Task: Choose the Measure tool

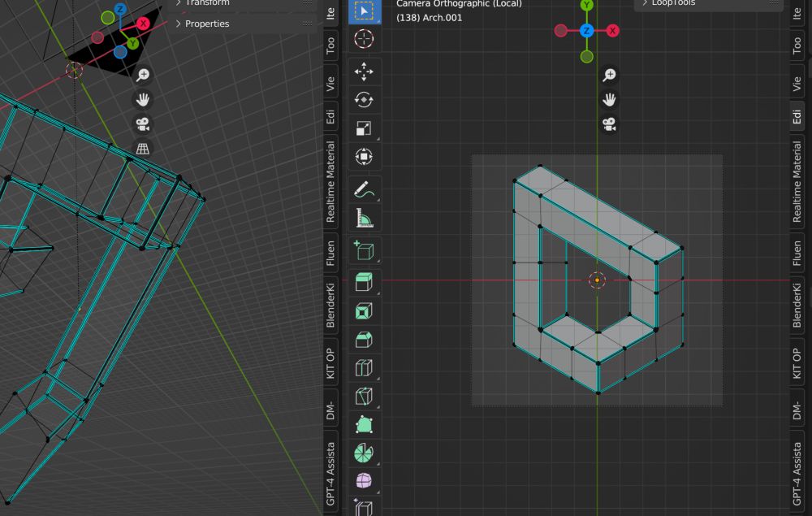Action: click(x=364, y=218)
